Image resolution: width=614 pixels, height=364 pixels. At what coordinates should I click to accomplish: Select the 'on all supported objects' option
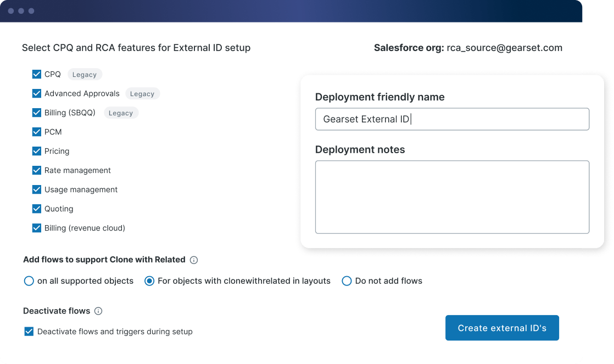point(29,281)
